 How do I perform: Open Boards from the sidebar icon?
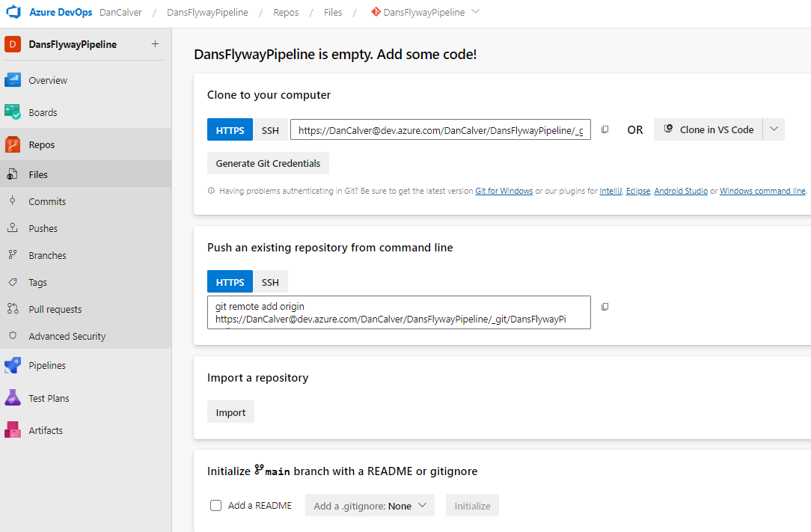[x=13, y=112]
